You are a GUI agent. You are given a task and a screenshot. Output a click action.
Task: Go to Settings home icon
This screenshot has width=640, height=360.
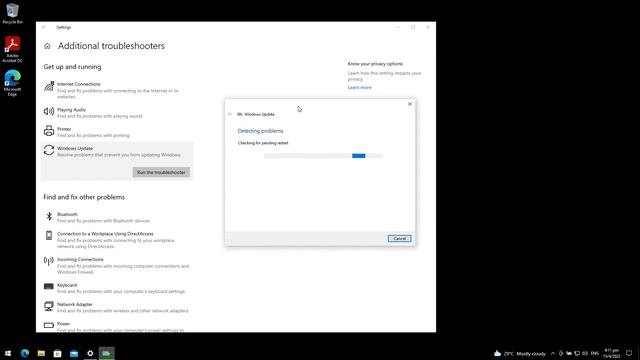(x=47, y=46)
